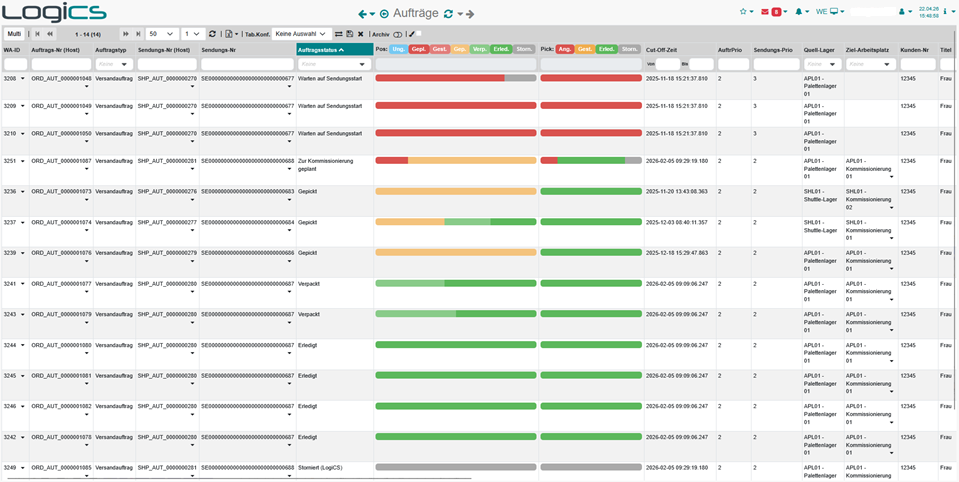959x482 pixels.
Task: Delete table configuration with X icon
Action: (361, 34)
